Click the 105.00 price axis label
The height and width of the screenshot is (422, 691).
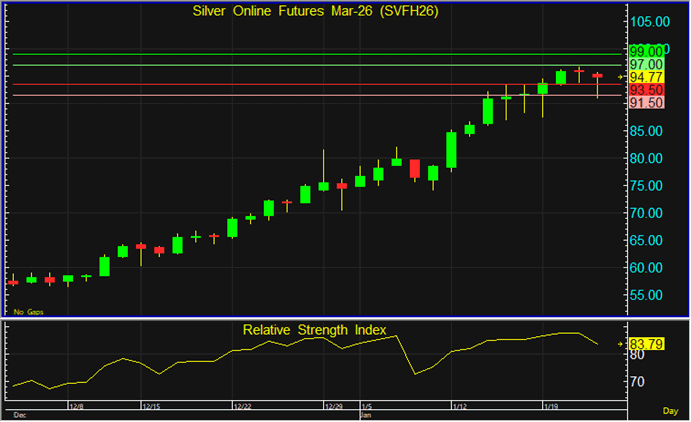tap(648, 21)
